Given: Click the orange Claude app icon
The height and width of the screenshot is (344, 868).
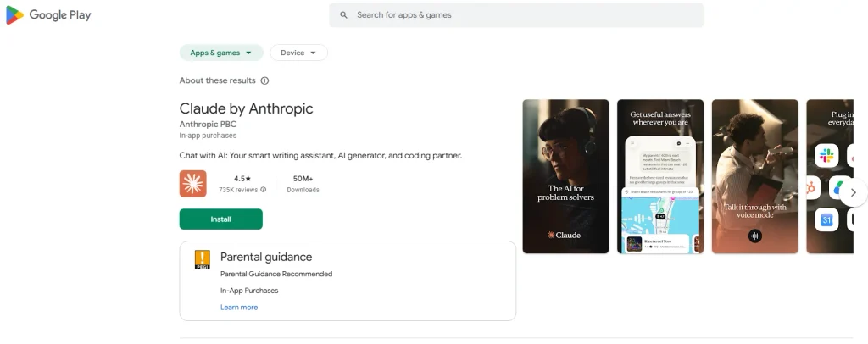Looking at the screenshot, I should pyautogui.click(x=192, y=184).
